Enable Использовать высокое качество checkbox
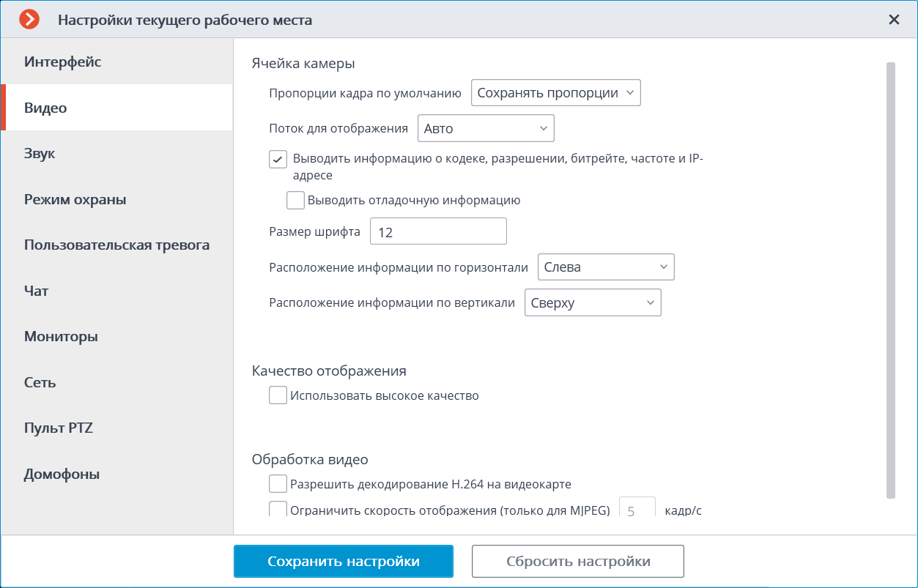Screen dimensions: 918x588 (278, 395)
